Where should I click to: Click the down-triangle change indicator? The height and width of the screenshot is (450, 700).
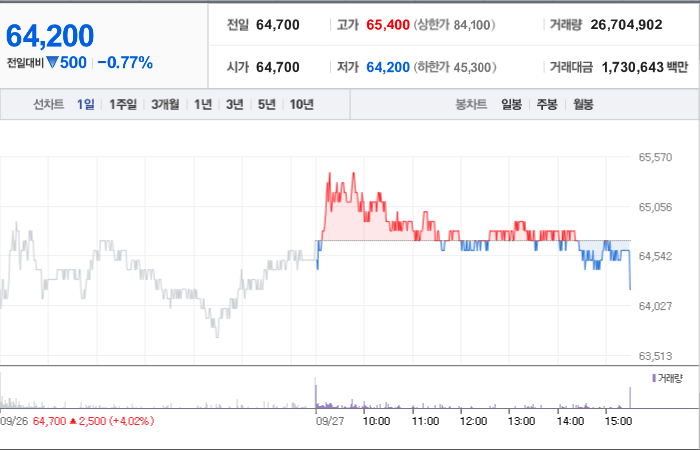(x=52, y=62)
